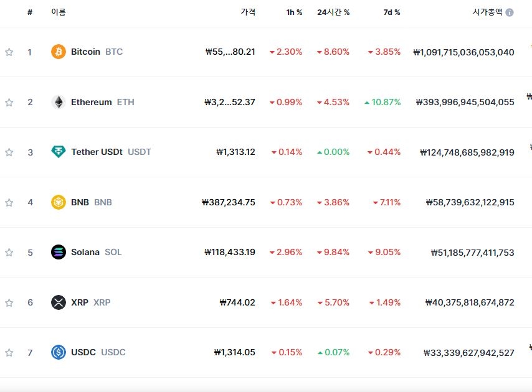
Task: Open the Bitcoin BTC detail link
Action: point(97,52)
